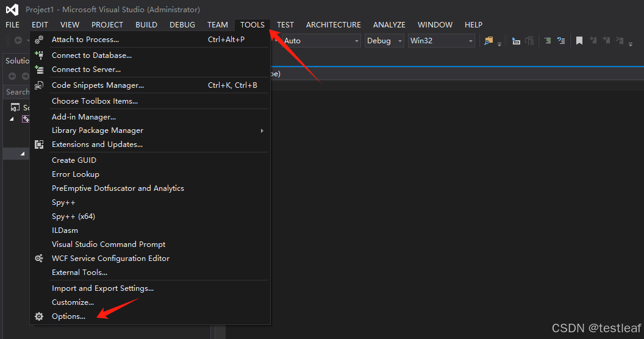This screenshot has width=644, height=339.
Task: Click the Connect to Server icon
Action: click(39, 70)
